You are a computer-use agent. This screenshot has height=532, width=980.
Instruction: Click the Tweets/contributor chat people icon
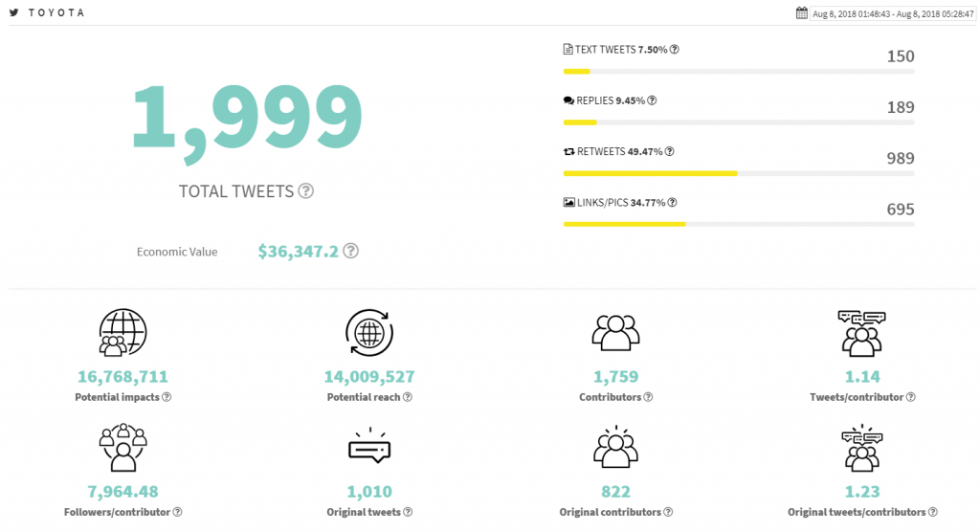pyautogui.click(x=862, y=333)
